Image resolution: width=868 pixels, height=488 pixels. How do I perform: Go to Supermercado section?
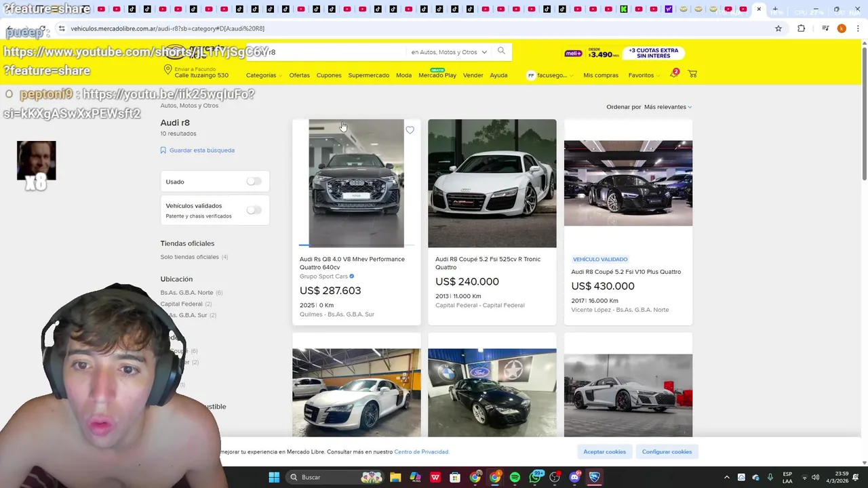tap(369, 75)
